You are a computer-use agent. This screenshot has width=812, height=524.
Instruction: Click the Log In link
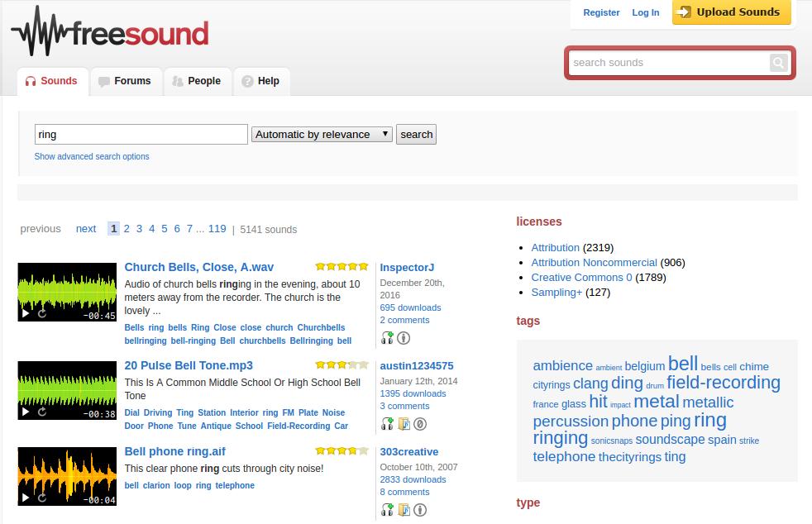[645, 12]
